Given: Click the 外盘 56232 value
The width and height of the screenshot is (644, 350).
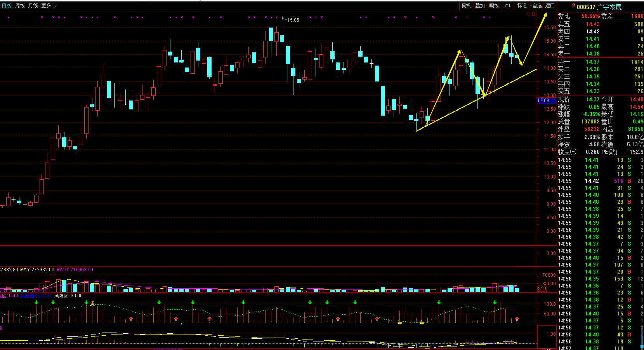Looking at the screenshot, I should [x=592, y=129].
